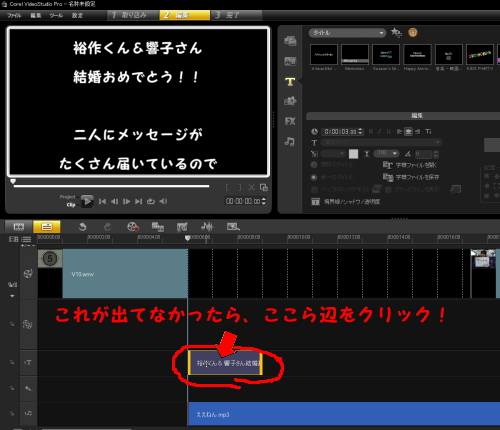Click the preview scrubber handle

tap(13, 181)
